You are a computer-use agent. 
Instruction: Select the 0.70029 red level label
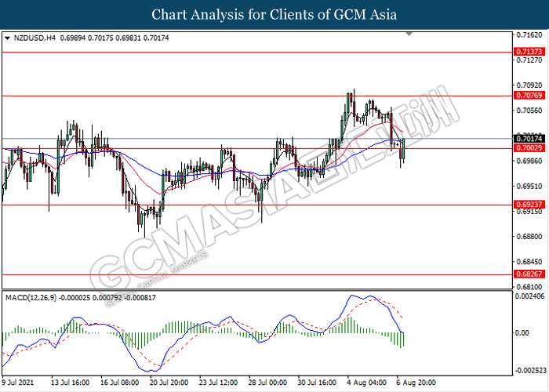point(529,148)
